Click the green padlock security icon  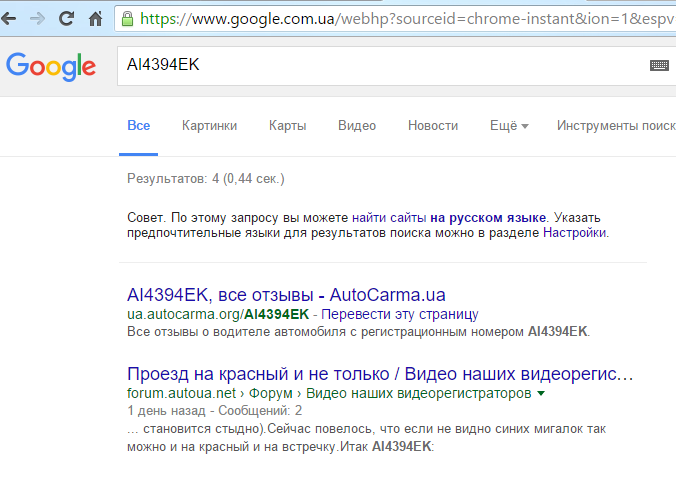127,18
